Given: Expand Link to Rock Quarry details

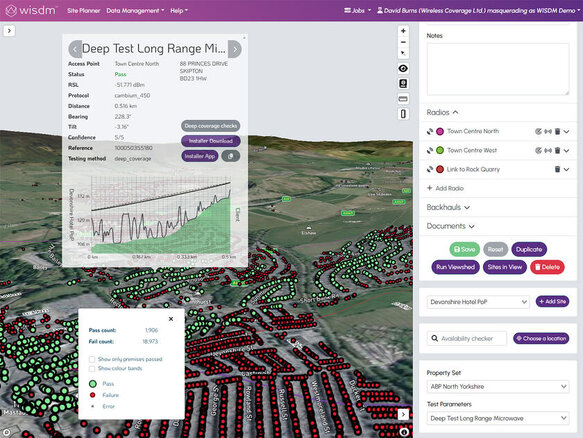Looking at the screenshot, I should 566,169.
